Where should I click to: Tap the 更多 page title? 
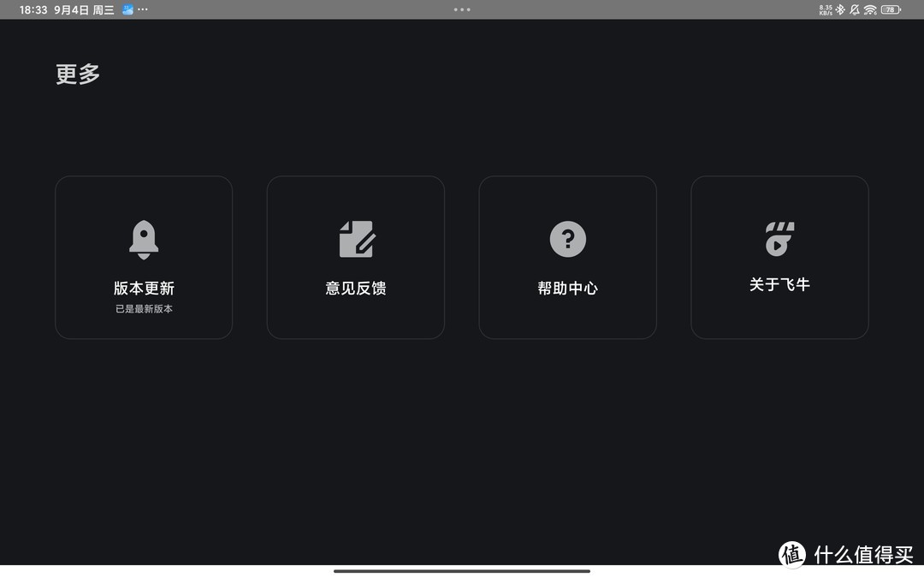pyautogui.click(x=77, y=74)
